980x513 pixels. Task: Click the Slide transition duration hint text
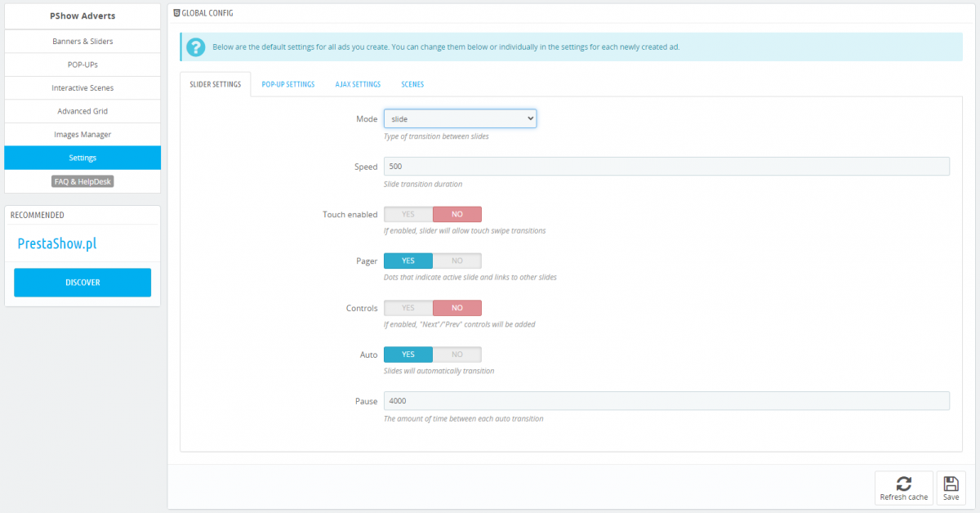(x=423, y=184)
